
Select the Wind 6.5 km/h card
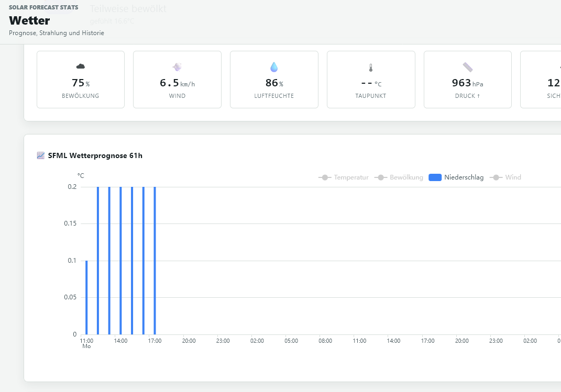(x=177, y=80)
